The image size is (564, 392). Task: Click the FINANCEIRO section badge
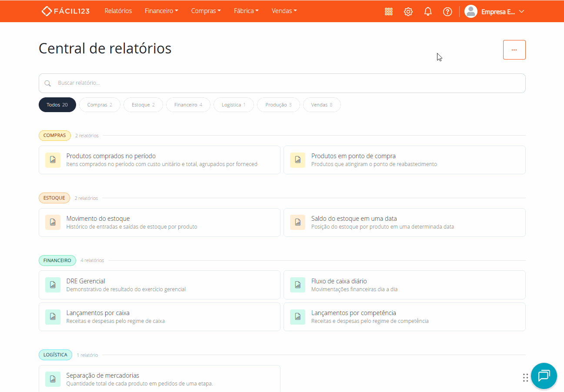click(x=57, y=260)
